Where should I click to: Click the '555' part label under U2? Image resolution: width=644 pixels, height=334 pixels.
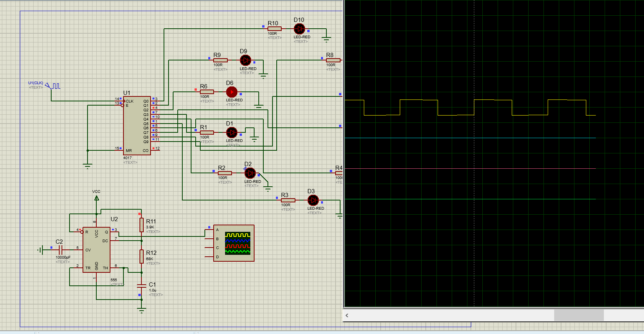114,280
